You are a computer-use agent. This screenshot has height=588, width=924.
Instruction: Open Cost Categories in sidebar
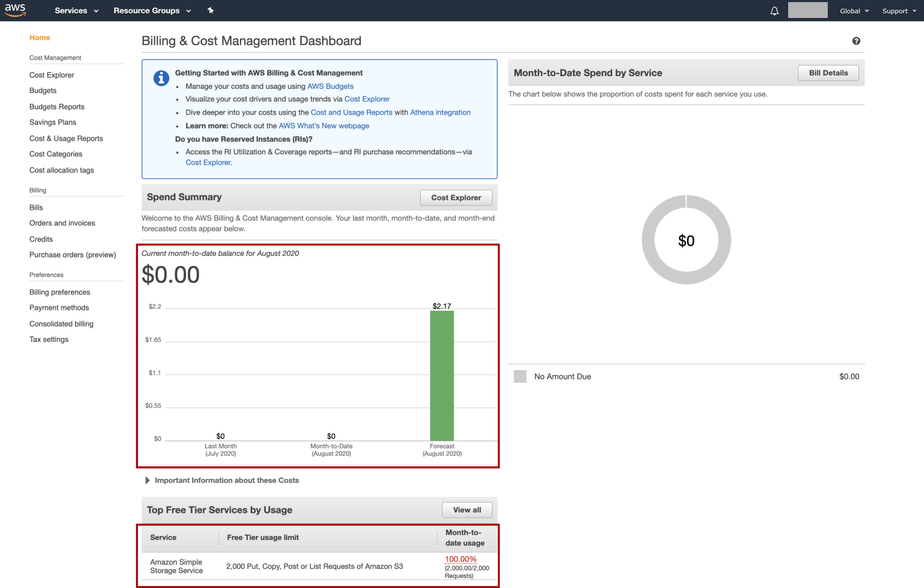pos(56,154)
